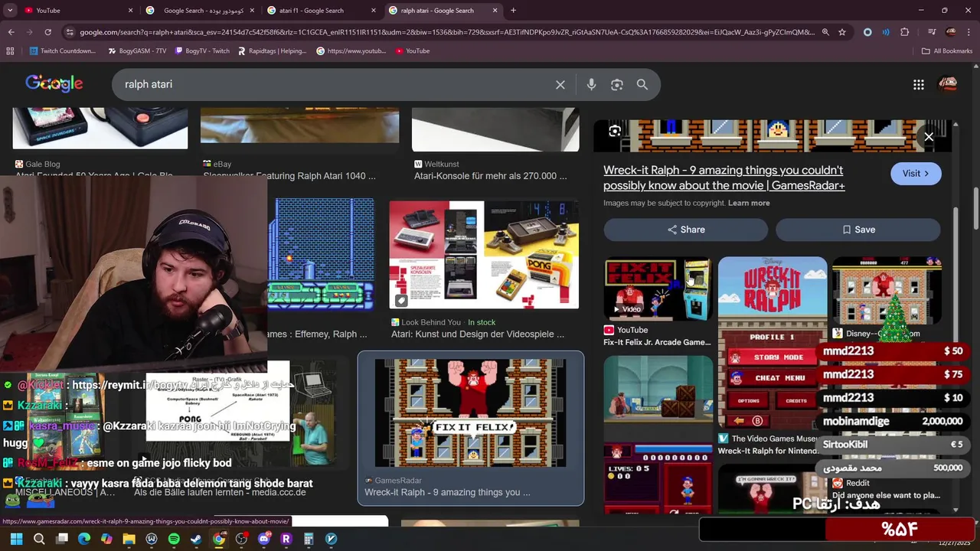This screenshot has height=551, width=980.
Task: Open the BogyGASM - 7TV bookmark
Action: pyautogui.click(x=137, y=51)
